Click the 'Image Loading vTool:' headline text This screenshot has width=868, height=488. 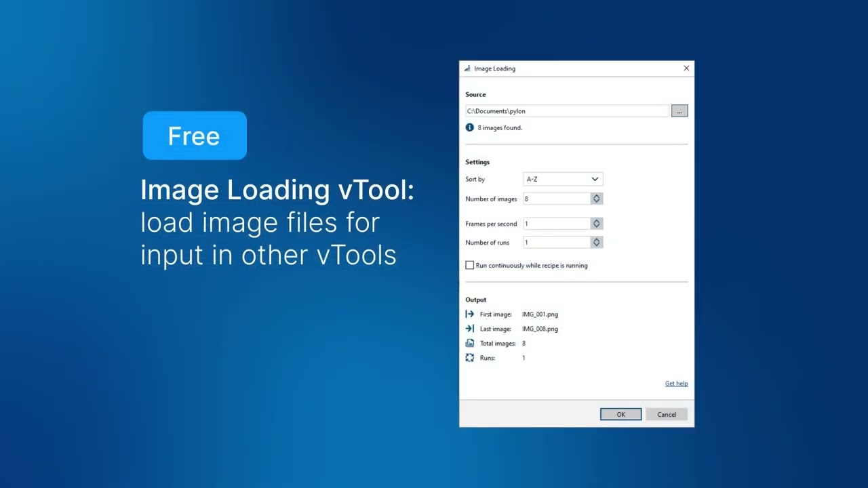click(277, 190)
